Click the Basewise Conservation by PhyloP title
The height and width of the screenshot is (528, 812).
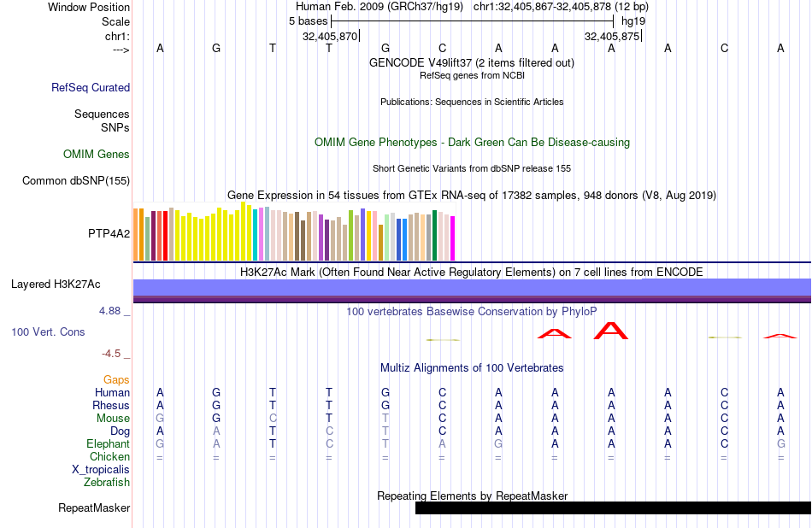click(471, 312)
